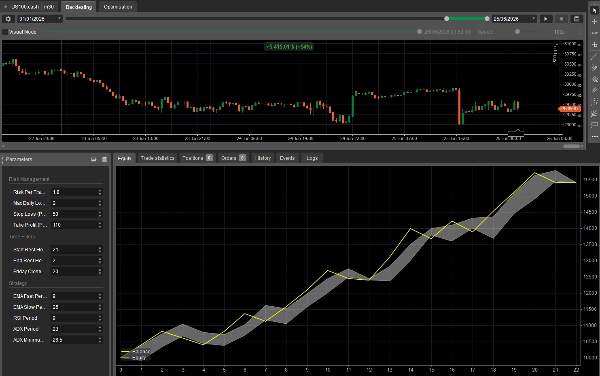Screen dimensions: 600x376
Task: Adjust Risk Per Trade stepper arrows
Action: click(100, 192)
